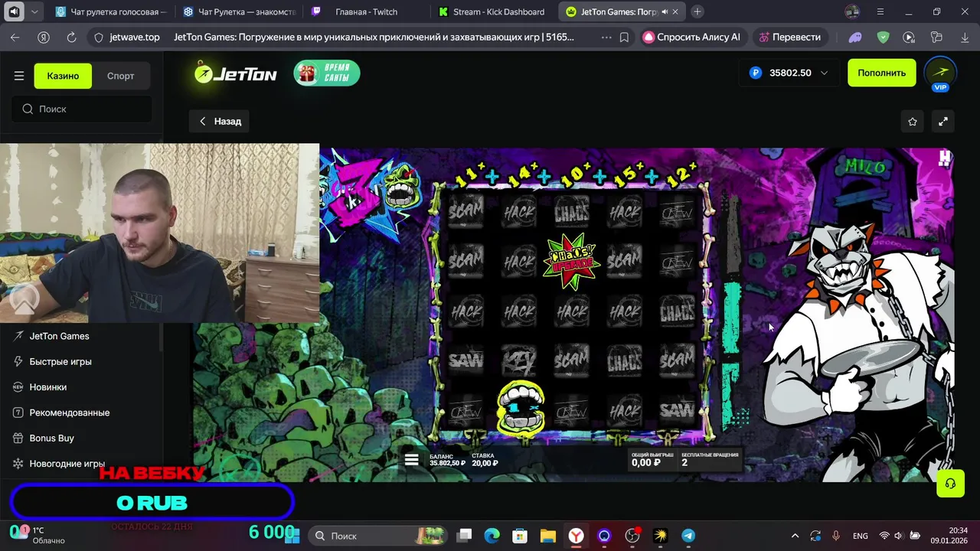Open the weather widget Облачно
The image size is (980, 551).
(38, 536)
